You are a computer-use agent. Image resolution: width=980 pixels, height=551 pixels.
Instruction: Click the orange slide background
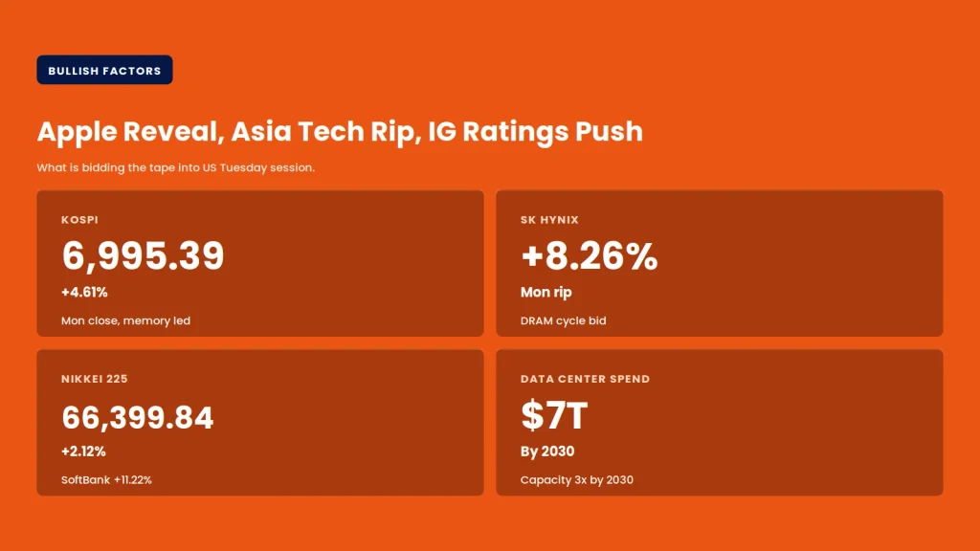(x=813, y=94)
